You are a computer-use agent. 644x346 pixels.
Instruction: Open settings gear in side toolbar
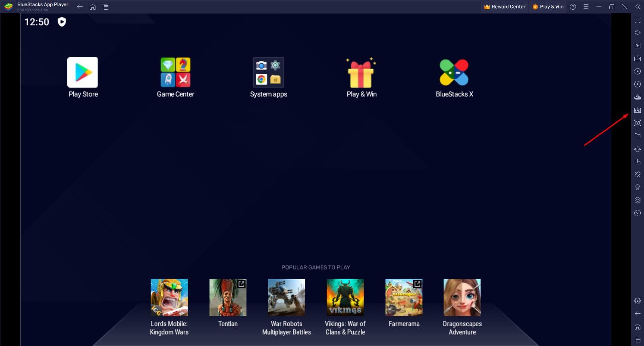(x=638, y=301)
